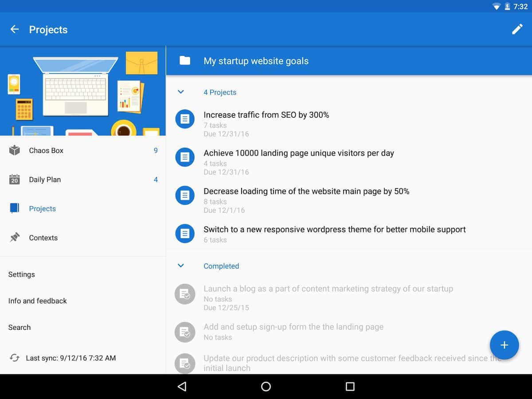Tap the sync refresh icon
Image resolution: width=532 pixels, height=399 pixels.
pos(15,358)
